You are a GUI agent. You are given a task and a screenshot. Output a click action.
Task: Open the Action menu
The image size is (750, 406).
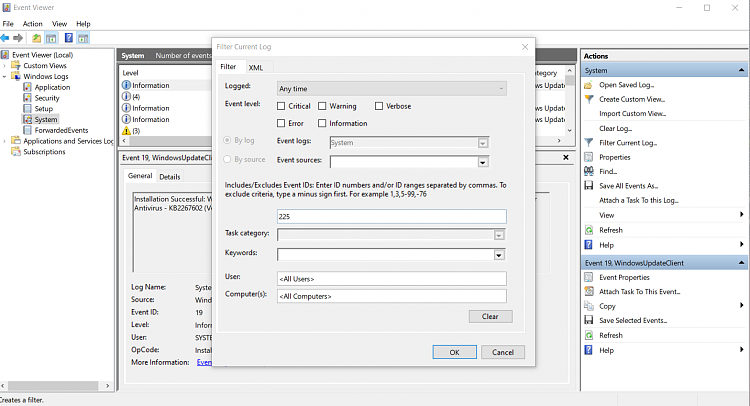(x=33, y=23)
